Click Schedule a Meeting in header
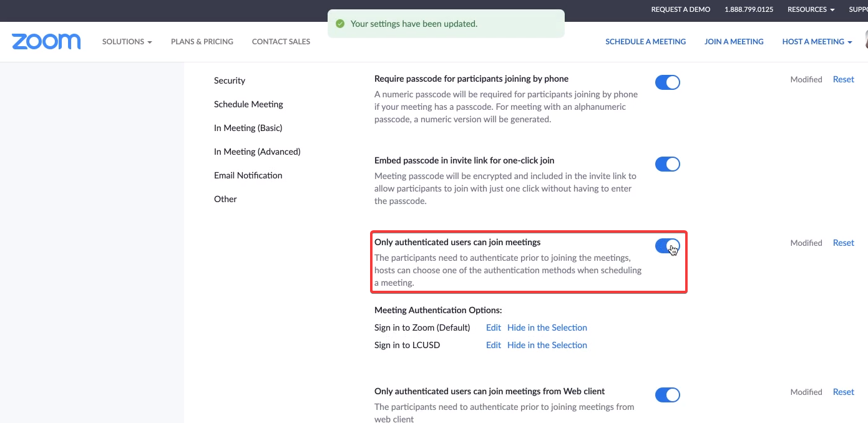The image size is (868, 423). tap(645, 42)
